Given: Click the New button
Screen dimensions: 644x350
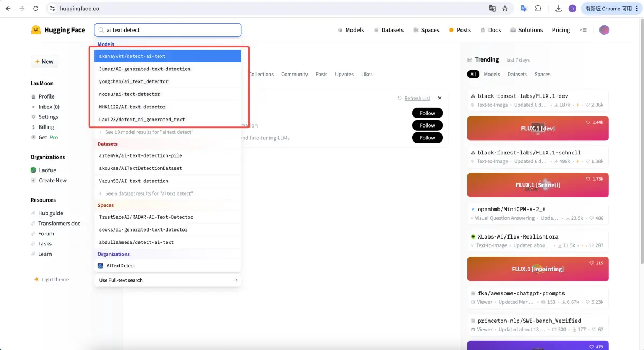Looking at the screenshot, I should pyautogui.click(x=45, y=62).
